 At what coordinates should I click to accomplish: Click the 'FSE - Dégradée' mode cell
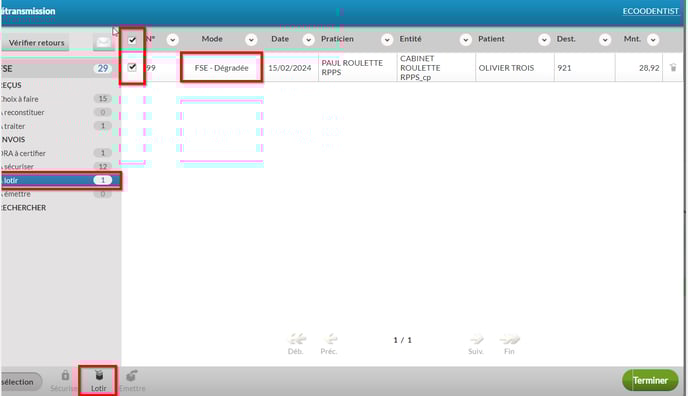(222, 68)
